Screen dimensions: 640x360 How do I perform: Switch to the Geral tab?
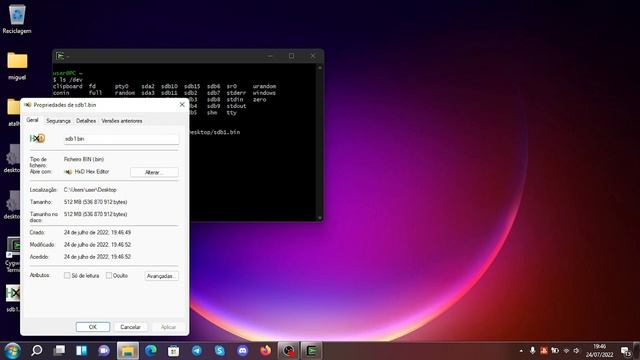point(32,120)
